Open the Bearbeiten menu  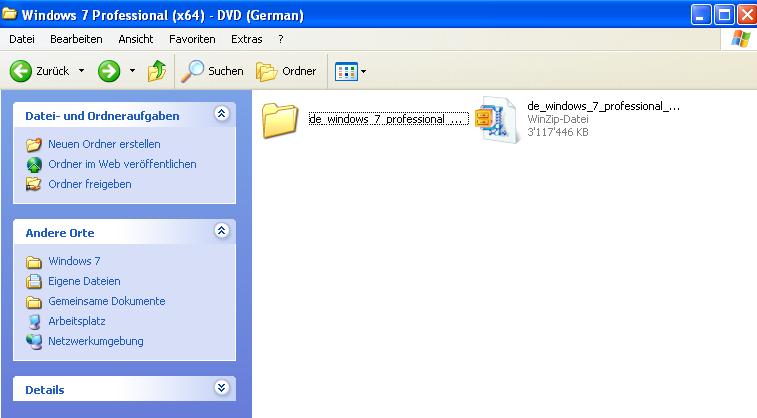click(x=76, y=39)
